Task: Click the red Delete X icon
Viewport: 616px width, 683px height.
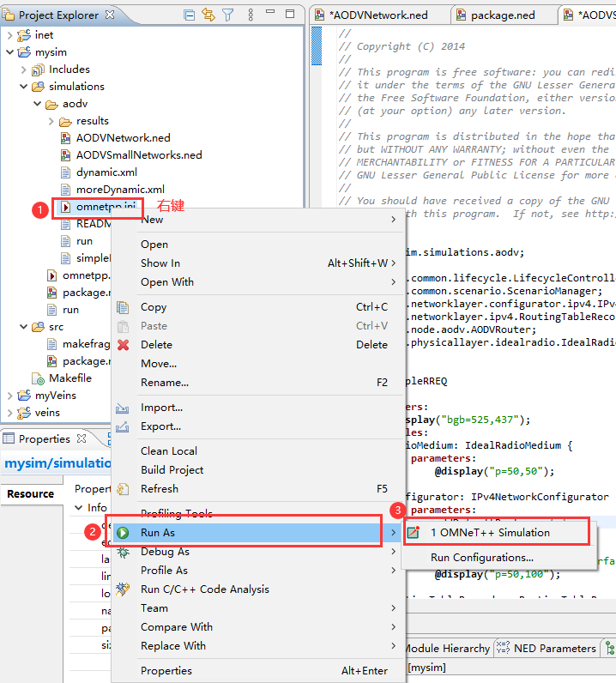Action: pyautogui.click(x=124, y=345)
